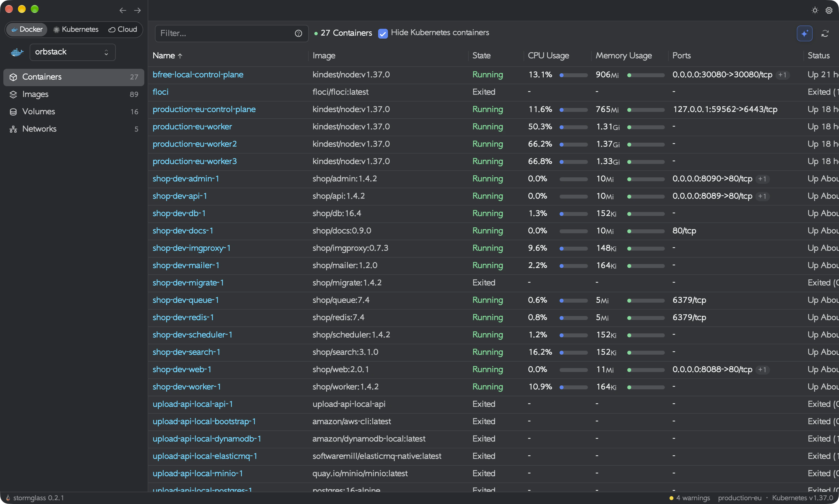Expand +1 ports for shop-dev-admin-1

pyautogui.click(x=762, y=179)
